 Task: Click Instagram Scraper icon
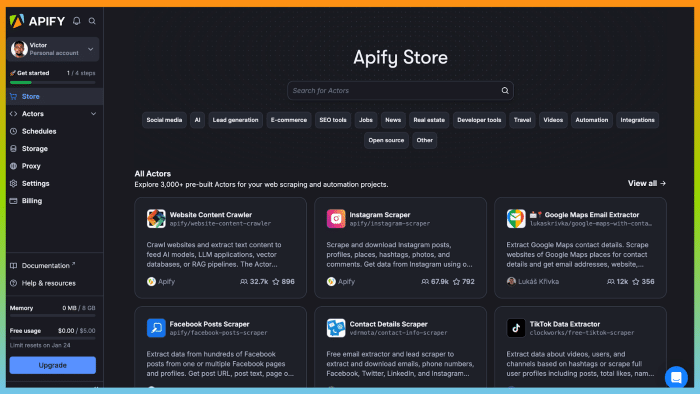[336, 219]
